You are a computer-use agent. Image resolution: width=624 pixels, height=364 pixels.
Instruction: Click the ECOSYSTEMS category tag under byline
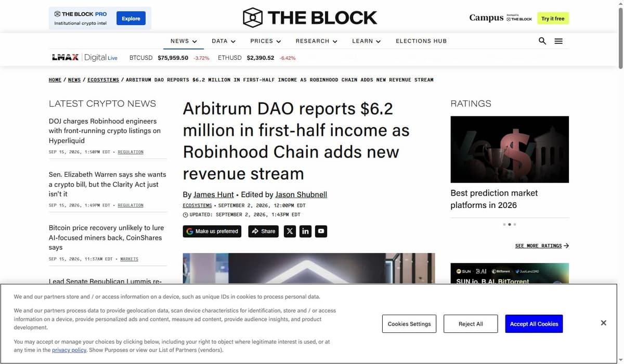coord(198,205)
